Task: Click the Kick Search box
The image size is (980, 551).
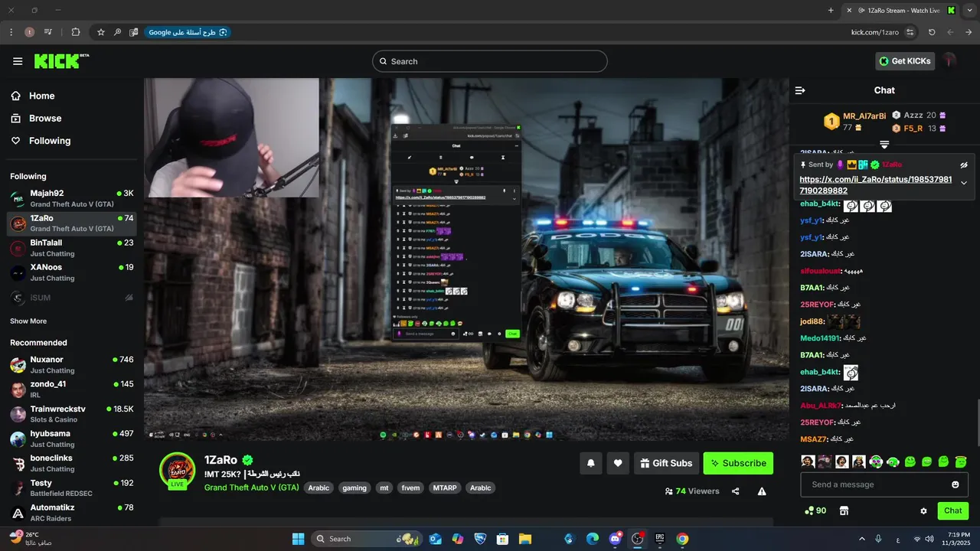Action: 490,61
